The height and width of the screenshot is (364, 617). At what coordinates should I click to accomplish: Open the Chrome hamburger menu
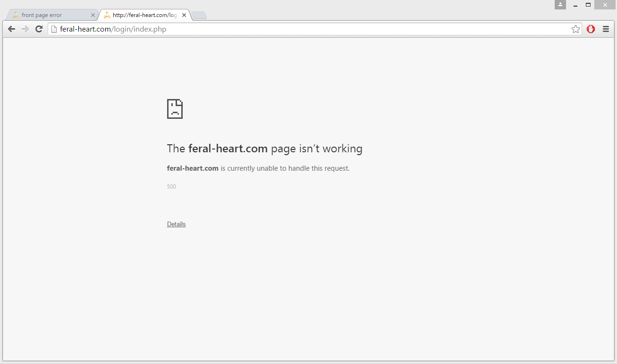[606, 29]
